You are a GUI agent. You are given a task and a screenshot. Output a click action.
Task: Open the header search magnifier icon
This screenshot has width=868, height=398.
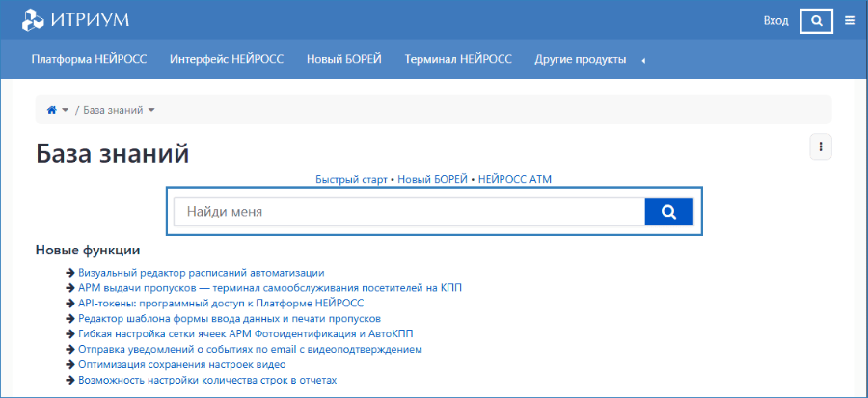click(x=817, y=21)
